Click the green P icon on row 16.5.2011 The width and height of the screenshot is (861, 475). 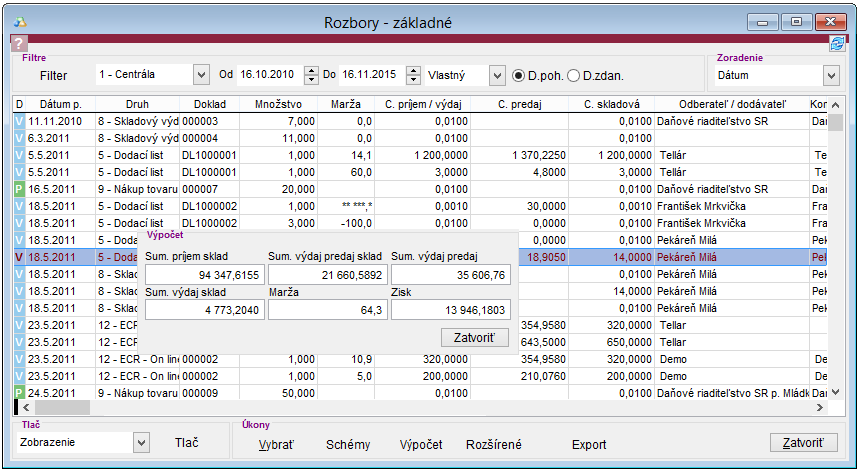(x=19, y=189)
